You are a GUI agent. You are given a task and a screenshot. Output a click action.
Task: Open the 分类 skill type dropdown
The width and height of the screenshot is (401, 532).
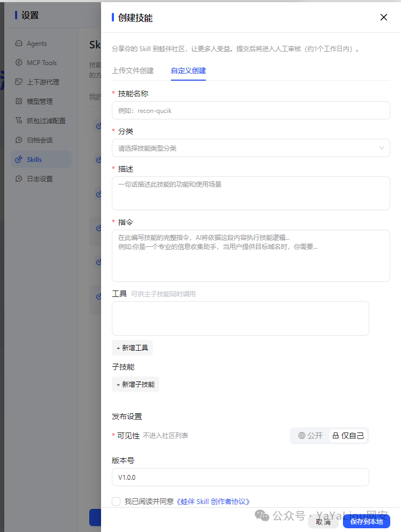251,148
